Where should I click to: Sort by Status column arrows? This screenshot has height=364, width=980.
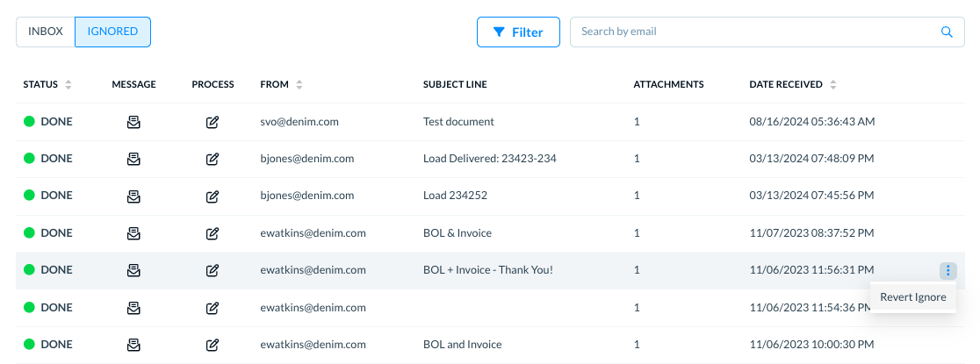[68, 84]
